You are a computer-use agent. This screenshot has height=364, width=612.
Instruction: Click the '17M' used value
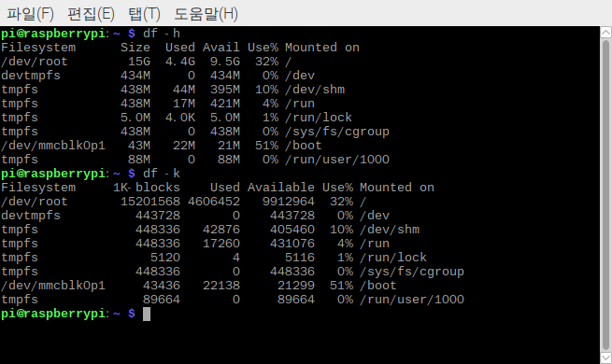184,104
